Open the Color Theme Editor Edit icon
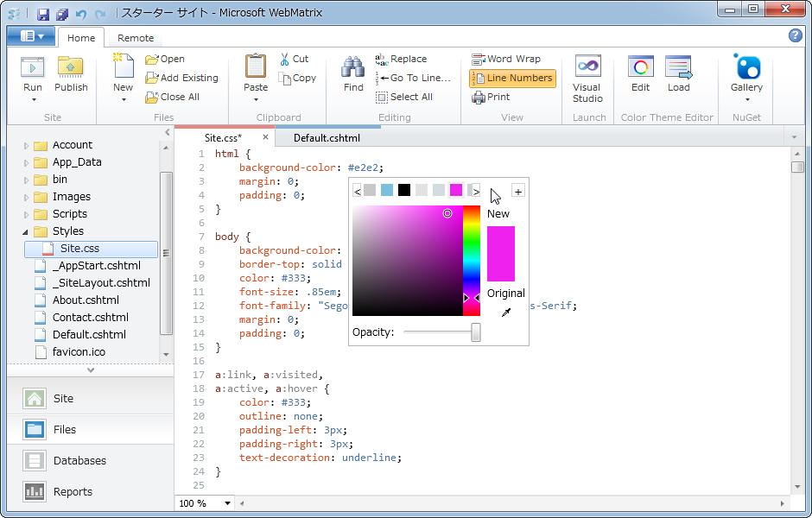The width and height of the screenshot is (812, 518). [640, 68]
